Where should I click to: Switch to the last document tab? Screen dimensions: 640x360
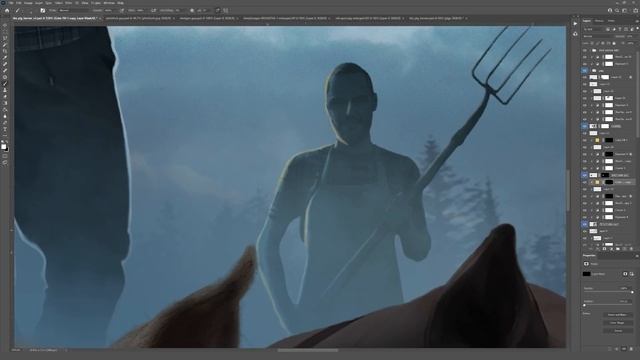437,18
